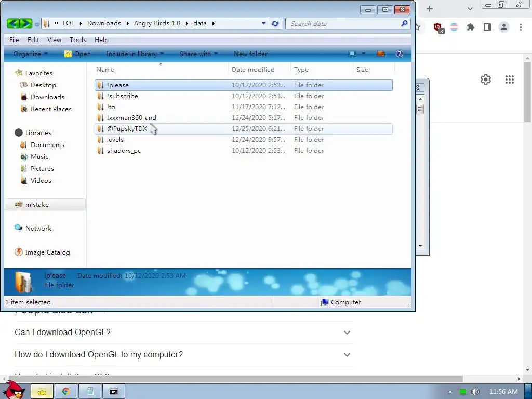This screenshot has width=532, height=399.
Task: Open Network in the navigation pane
Action: [38, 229]
